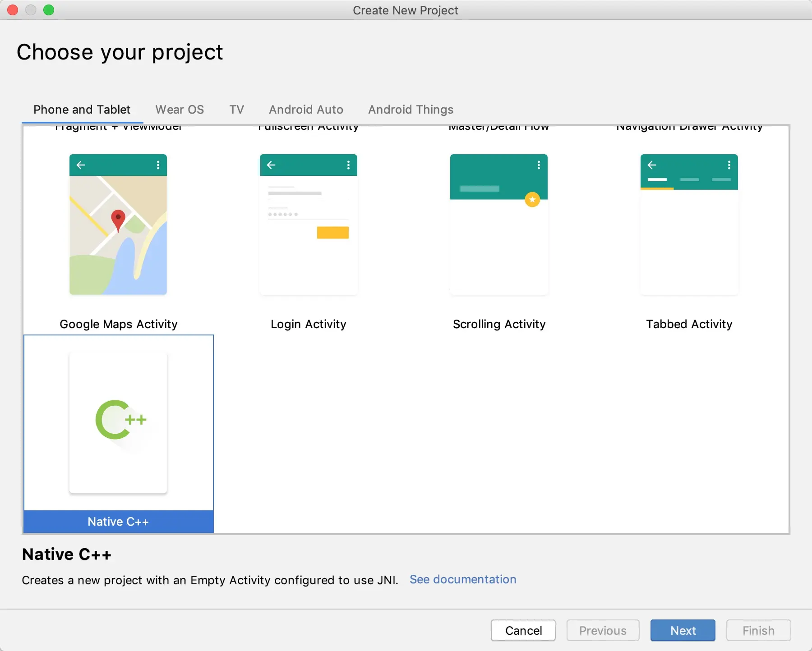Switch to the Wear OS tab
Image resolution: width=812 pixels, height=651 pixels.
click(180, 110)
